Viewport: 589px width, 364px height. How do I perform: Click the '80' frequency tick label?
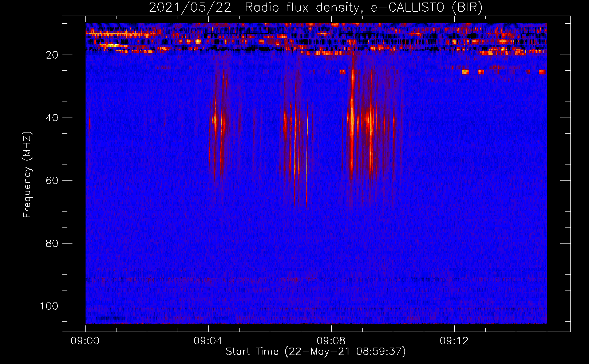pos(52,244)
